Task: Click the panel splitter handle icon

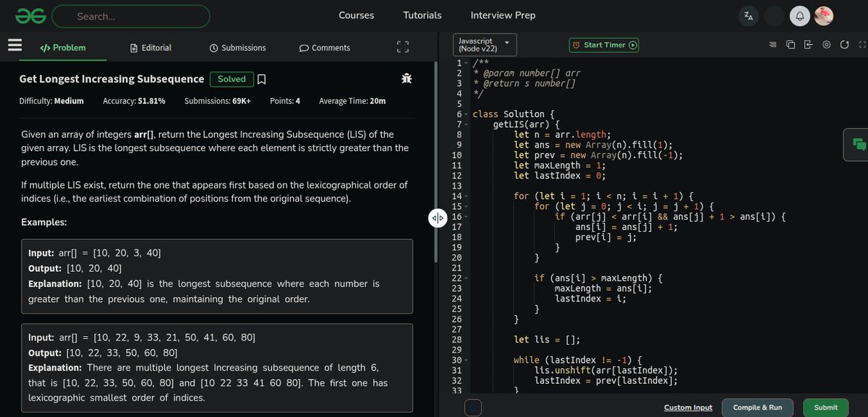Action: [438, 218]
